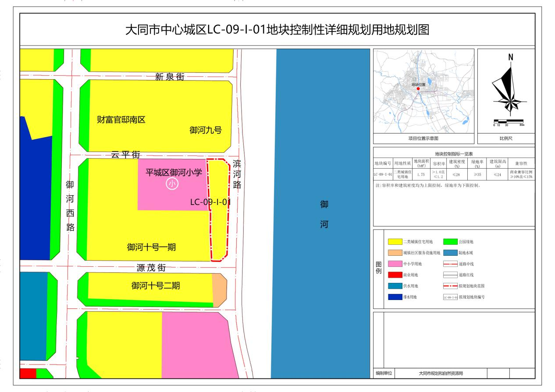Pick the green 公园绿地 legend swatch
555x392 pixels.
pyautogui.click(x=450, y=241)
